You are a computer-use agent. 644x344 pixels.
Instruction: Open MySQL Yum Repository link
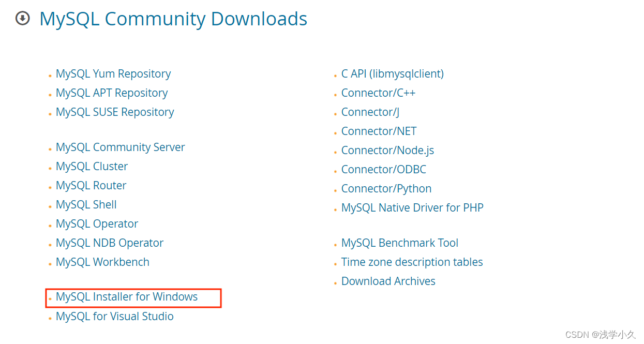point(113,74)
